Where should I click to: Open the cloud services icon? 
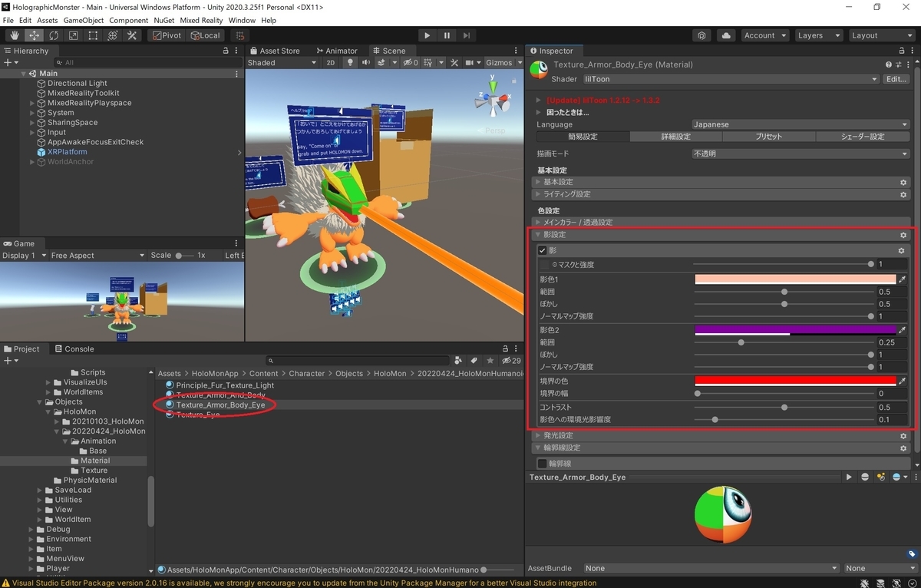[x=725, y=35]
